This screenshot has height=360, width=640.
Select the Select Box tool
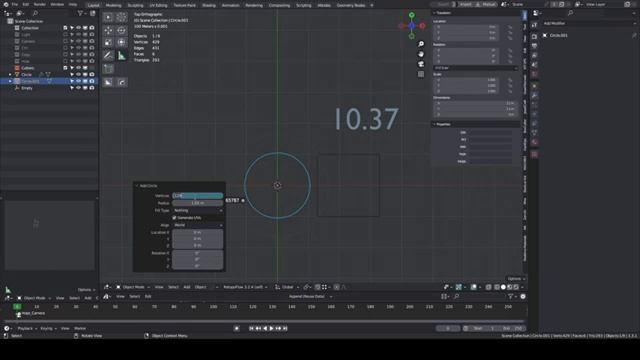(x=108, y=17)
